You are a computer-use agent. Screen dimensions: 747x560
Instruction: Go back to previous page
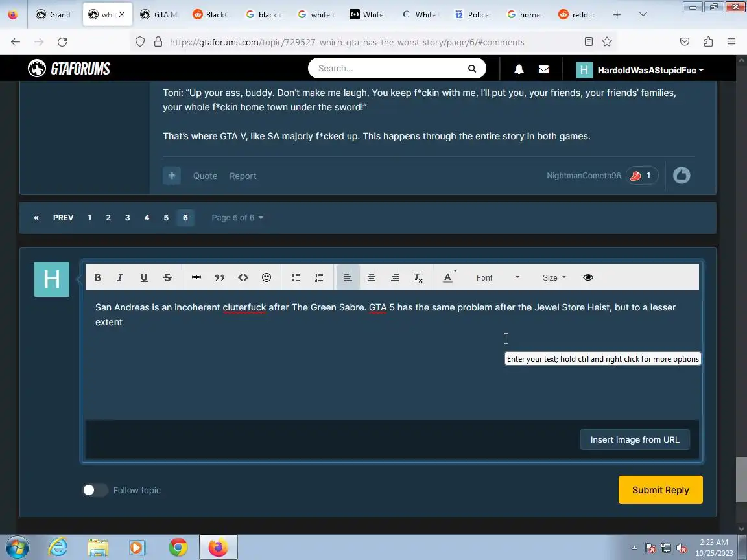[x=16, y=42]
